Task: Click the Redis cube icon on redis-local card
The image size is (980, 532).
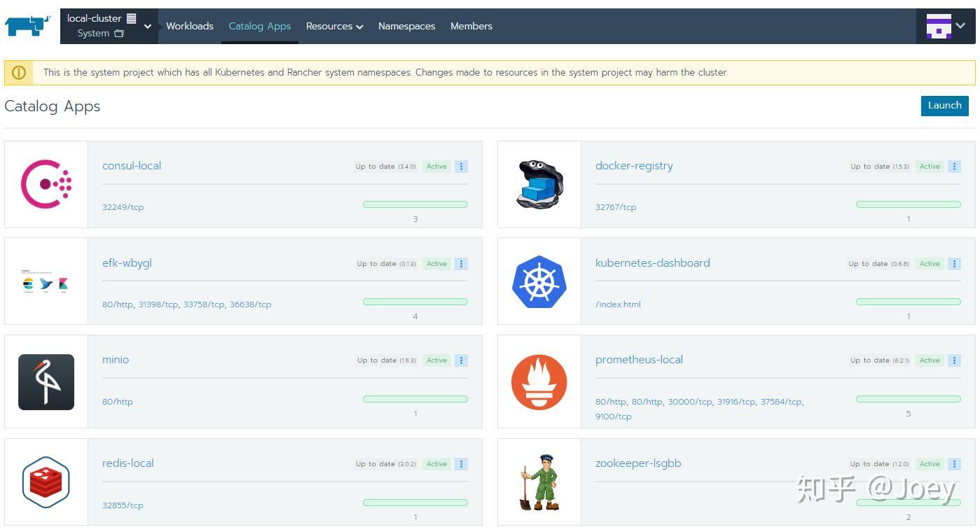Action: coord(46,482)
